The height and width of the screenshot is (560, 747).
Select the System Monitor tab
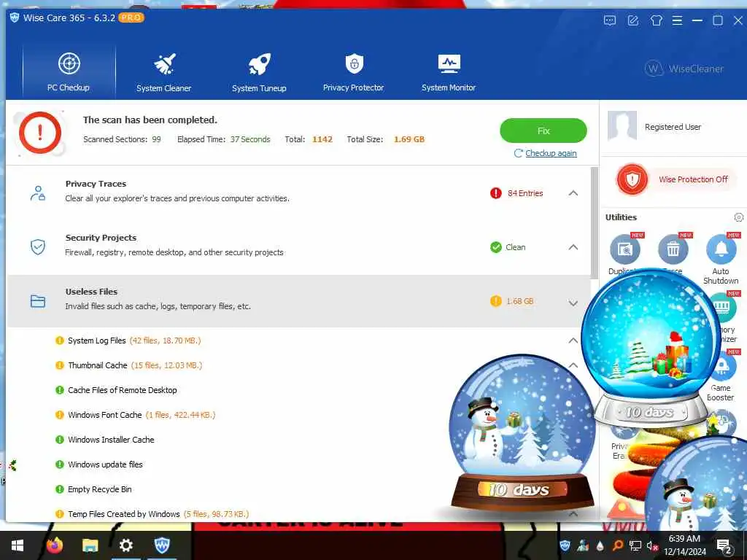click(449, 72)
